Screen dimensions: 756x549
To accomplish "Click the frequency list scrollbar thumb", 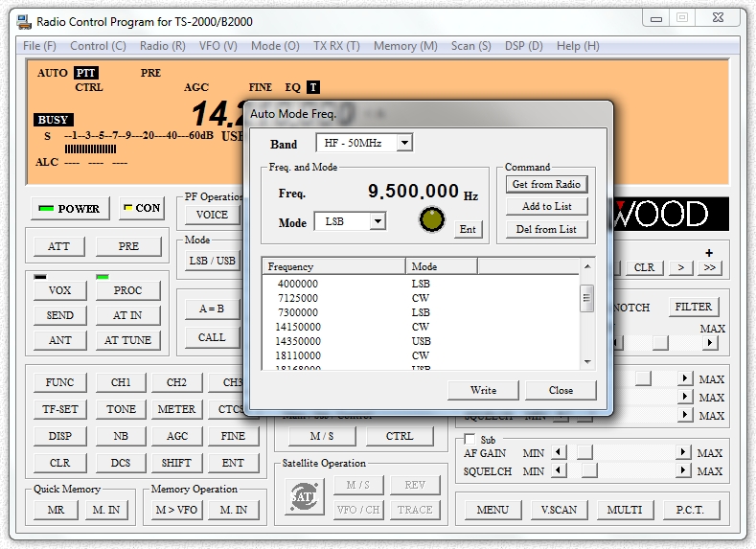I will (586, 298).
